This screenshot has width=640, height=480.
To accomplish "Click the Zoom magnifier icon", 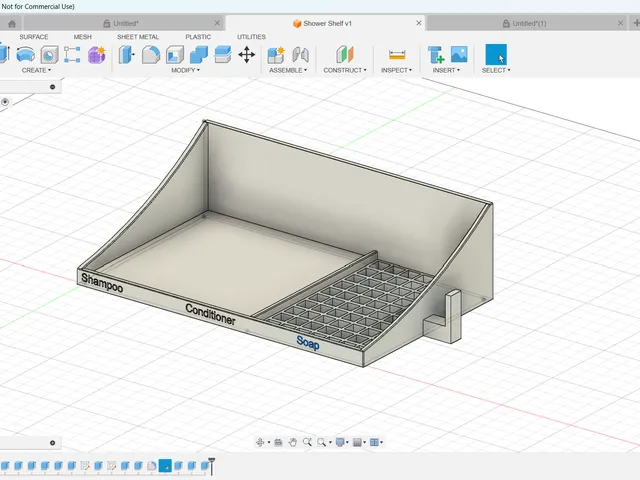I will (x=307, y=442).
